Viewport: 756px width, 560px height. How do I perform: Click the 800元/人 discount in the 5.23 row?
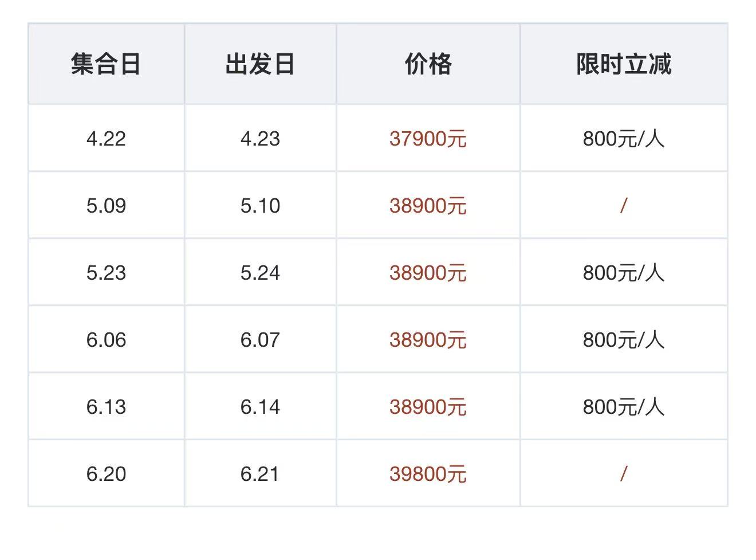(624, 273)
